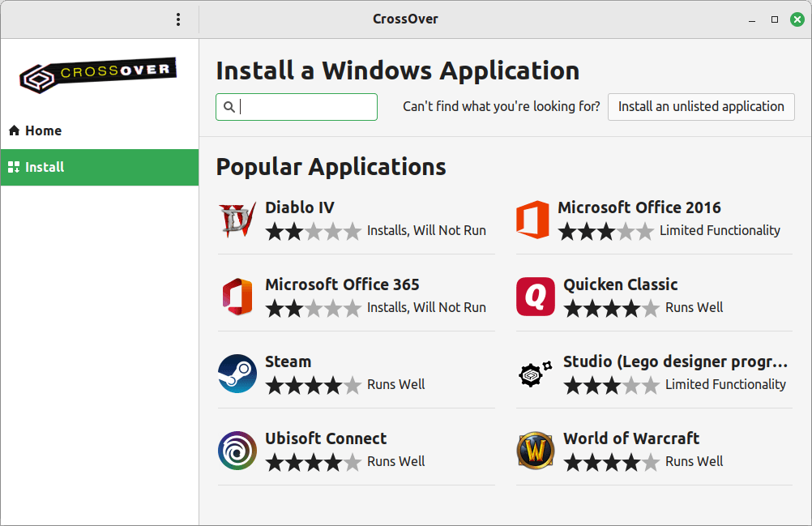Open the three-dot menu in title bar

click(178, 19)
